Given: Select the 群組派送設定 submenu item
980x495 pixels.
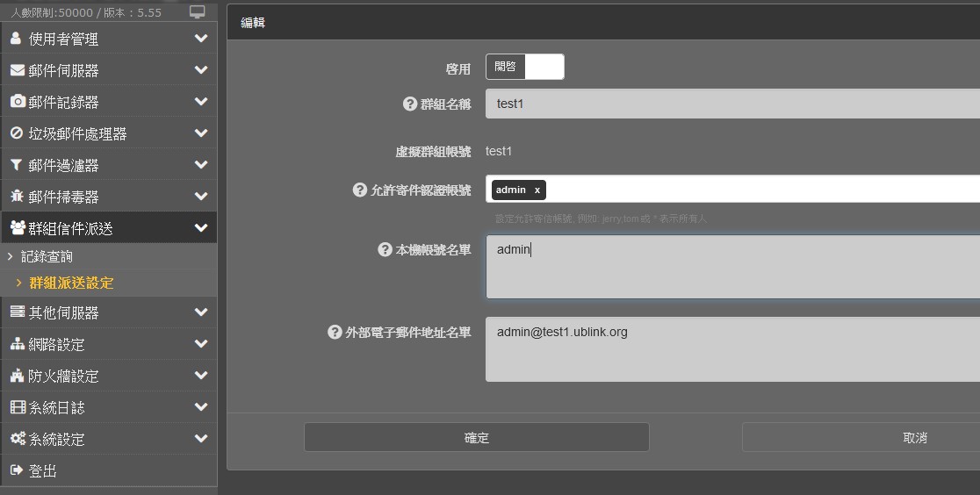Looking at the screenshot, I should pos(71,283).
